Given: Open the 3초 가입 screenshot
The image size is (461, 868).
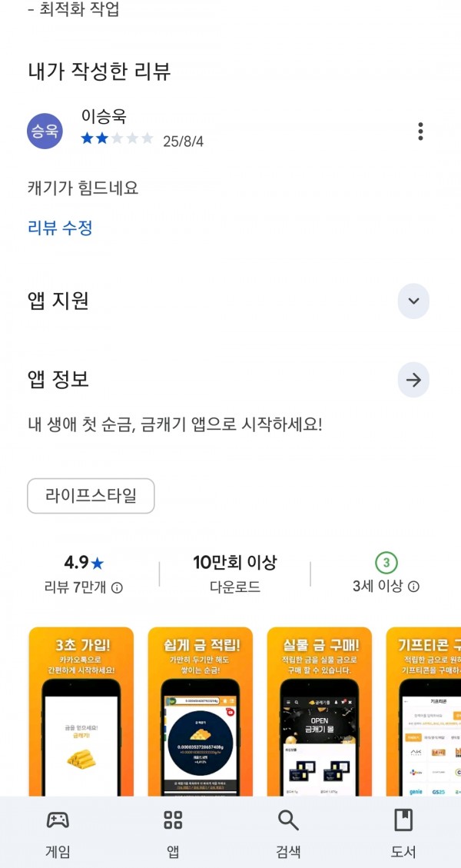Looking at the screenshot, I should point(81,712).
